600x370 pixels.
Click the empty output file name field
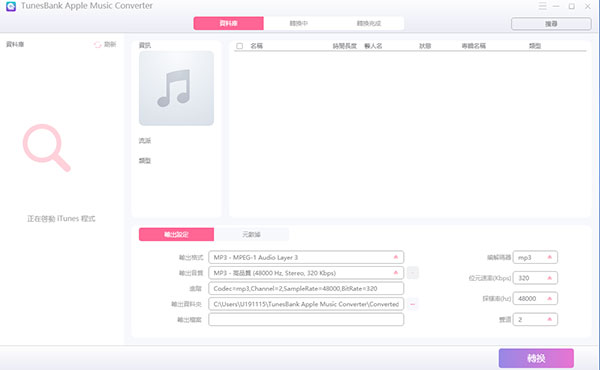pyautogui.click(x=306, y=319)
